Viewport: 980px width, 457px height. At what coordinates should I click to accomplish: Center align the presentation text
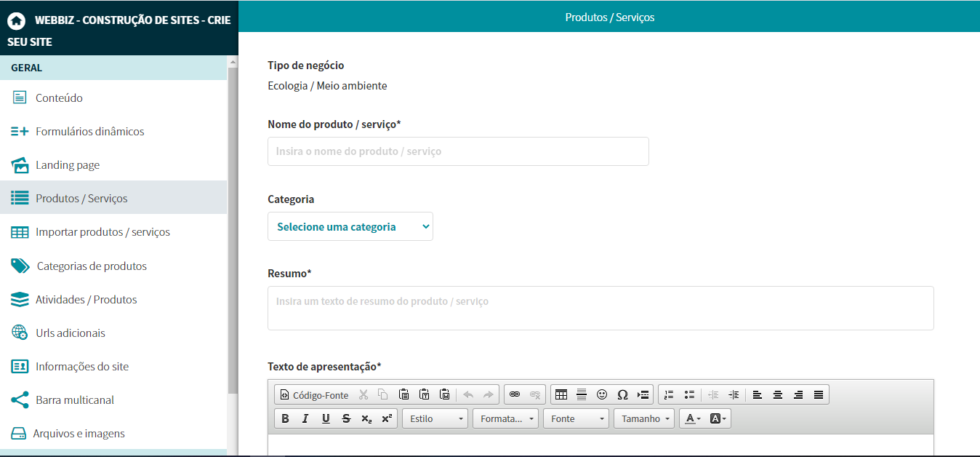click(778, 394)
